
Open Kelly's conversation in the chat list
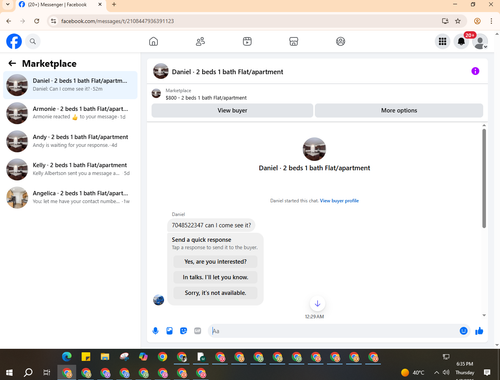point(70,169)
